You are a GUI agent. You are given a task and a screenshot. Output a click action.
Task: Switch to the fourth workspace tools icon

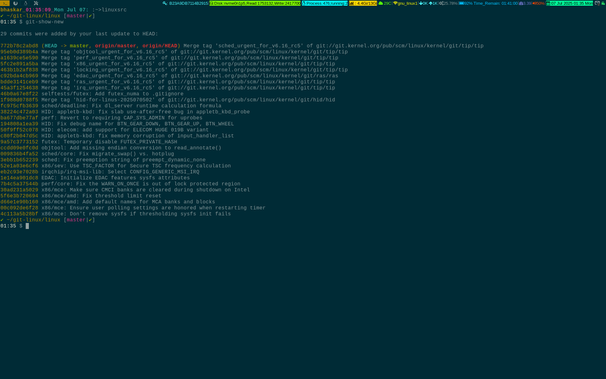tap(36, 3)
